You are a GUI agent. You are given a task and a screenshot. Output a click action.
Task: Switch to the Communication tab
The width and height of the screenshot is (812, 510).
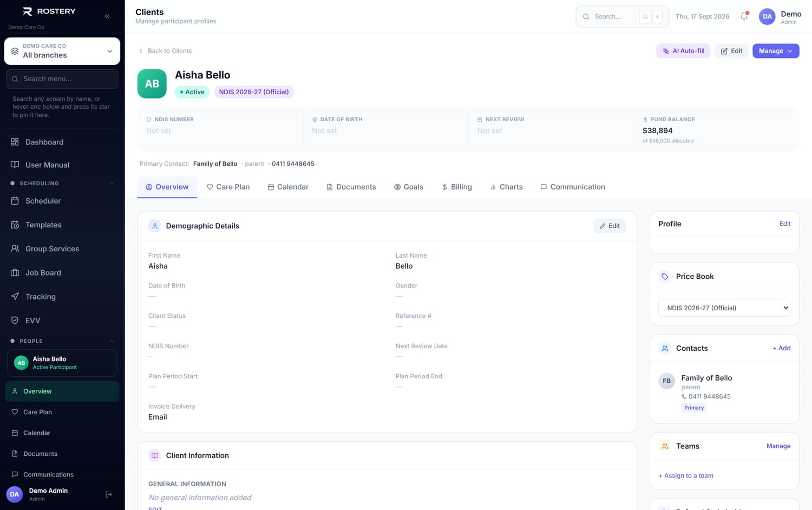click(x=573, y=187)
